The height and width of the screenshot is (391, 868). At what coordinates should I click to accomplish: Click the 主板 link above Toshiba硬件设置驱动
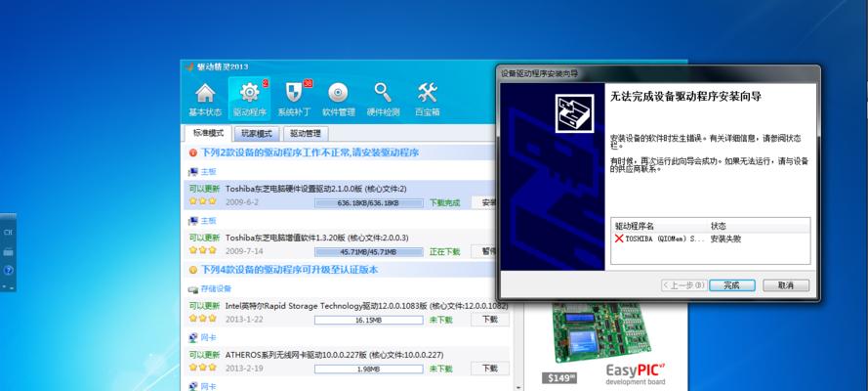pyautogui.click(x=208, y=172)
